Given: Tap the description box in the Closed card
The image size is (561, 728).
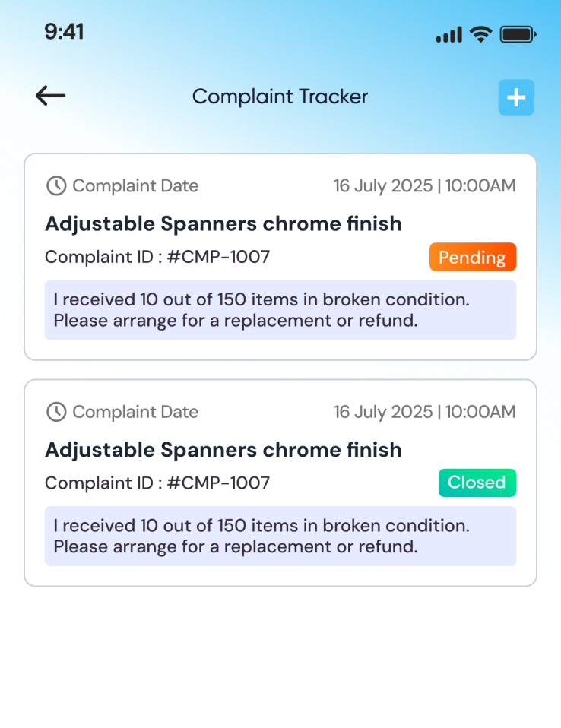Looking at the screenshot, I should [x=280, y=536].
